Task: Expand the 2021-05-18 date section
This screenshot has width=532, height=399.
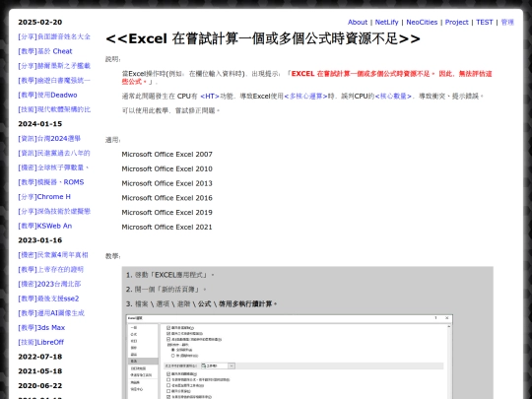Action: tap(40, 371)
